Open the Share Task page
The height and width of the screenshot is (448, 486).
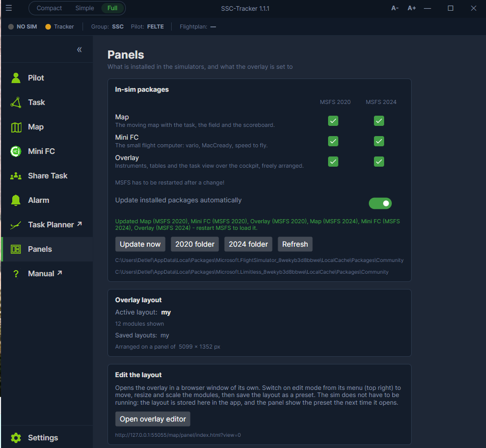pyautogui.click(x=47, y=176)
